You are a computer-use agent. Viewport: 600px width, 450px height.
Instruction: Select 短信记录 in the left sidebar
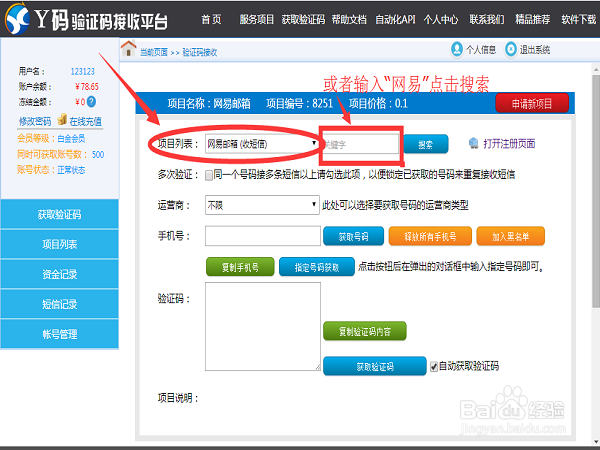(60, 304)
